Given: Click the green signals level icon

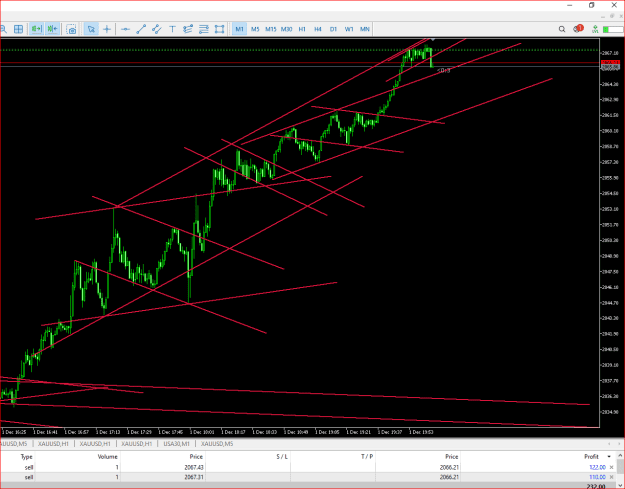Looking at the screenshot, I should [595, 29].
